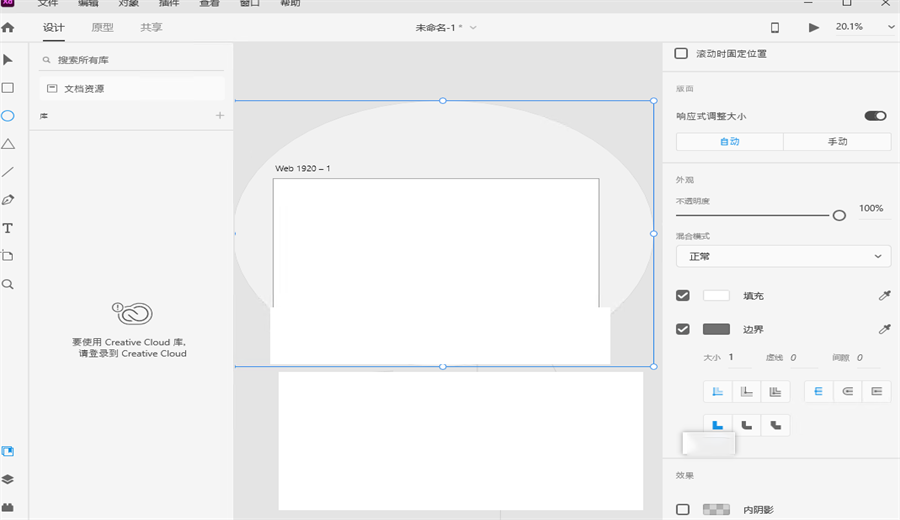Choose projecting cap stroke end
Screen dimensions: 900x520
click(876, 391)
